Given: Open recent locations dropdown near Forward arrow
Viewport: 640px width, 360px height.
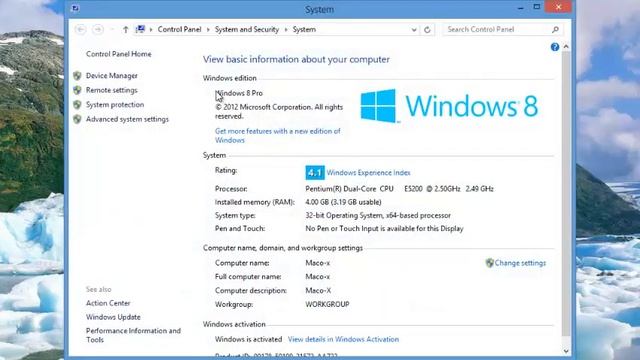Looking at the screenshot, I should pos(112,29).
